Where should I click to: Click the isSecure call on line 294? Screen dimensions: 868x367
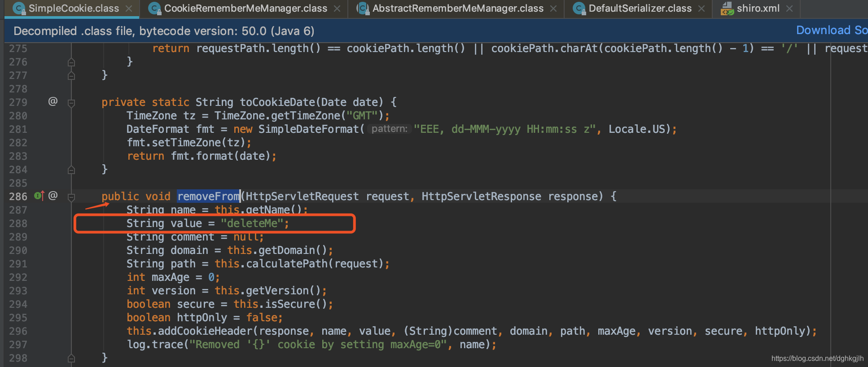(x=290, y=304)
